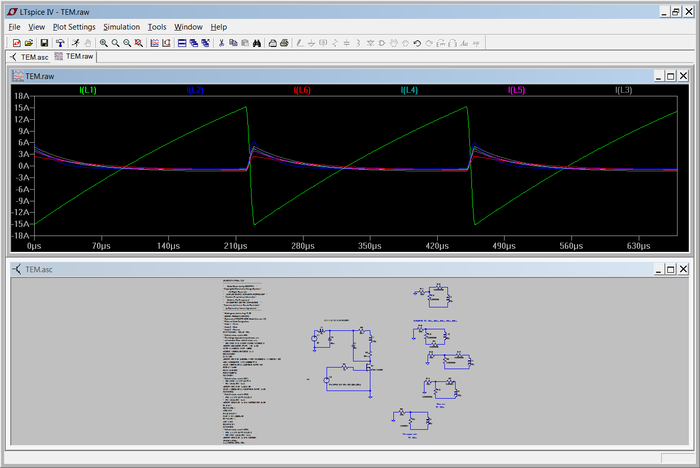This screenshot has width=700, height=468.
Task: Click the Tile windows icon
Action: (181, 43)
